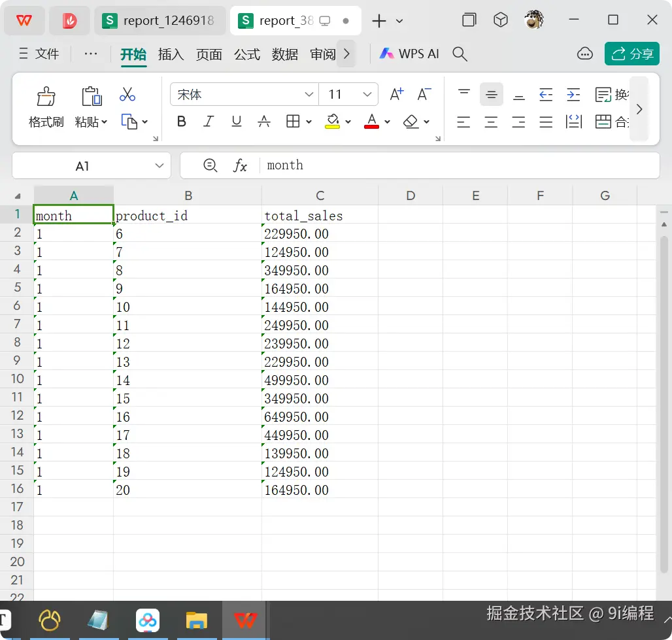
Task: Click the select-all corner of the grid
Action: coord(17,196)
